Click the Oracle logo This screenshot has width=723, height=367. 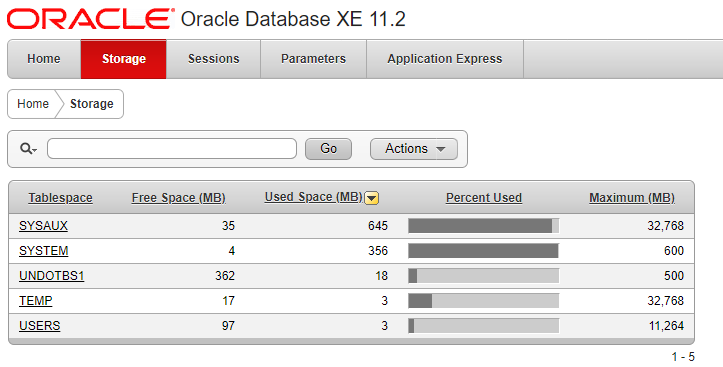coord(90,19)
